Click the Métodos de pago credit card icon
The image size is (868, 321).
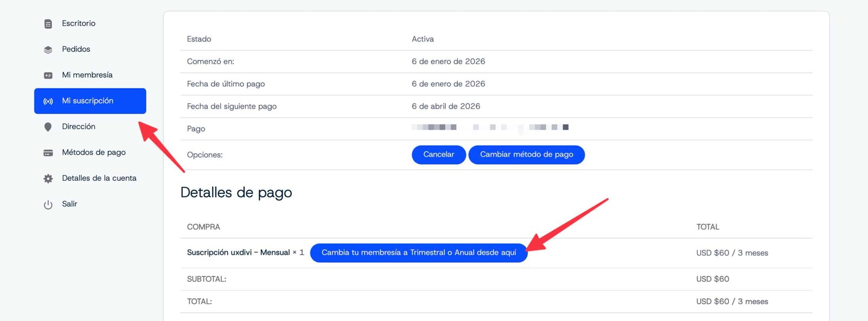pyautogui.click(x=48, y=153)
